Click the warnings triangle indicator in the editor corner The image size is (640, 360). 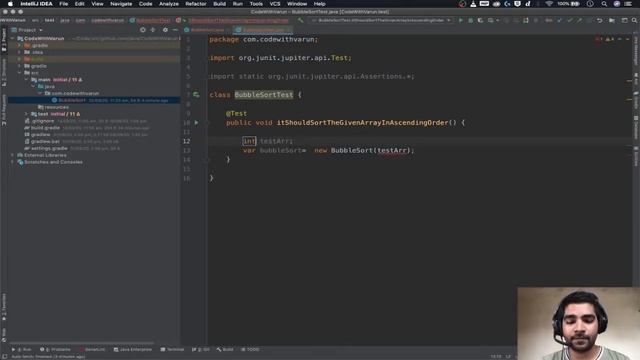point(609,39)
